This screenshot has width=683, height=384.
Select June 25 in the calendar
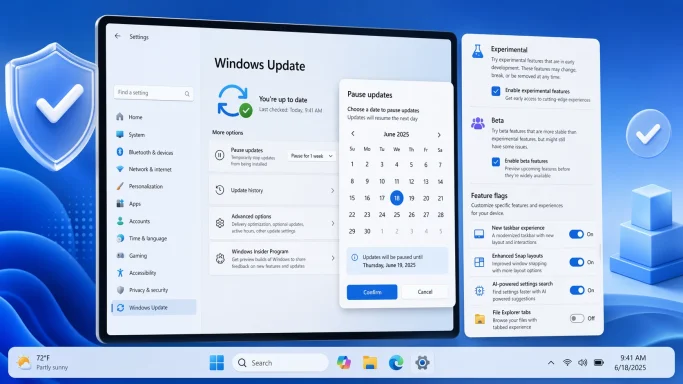coord(396,215)
